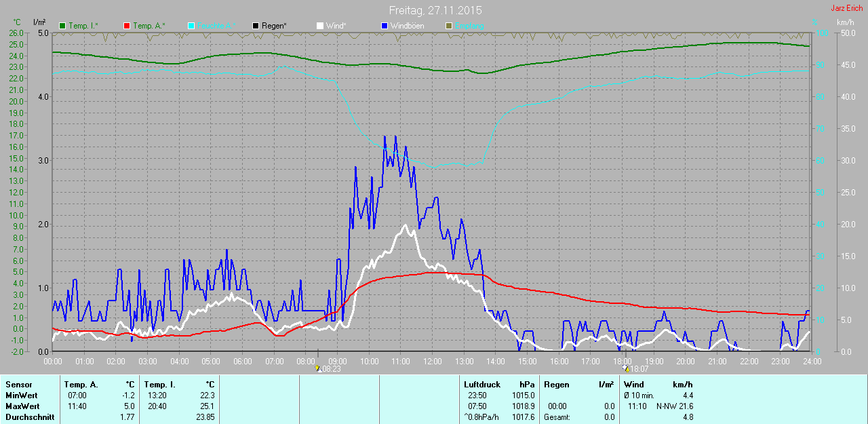Click the Temp. I. column header
This screenshot has height=424, width=868.
coord(159,385)
